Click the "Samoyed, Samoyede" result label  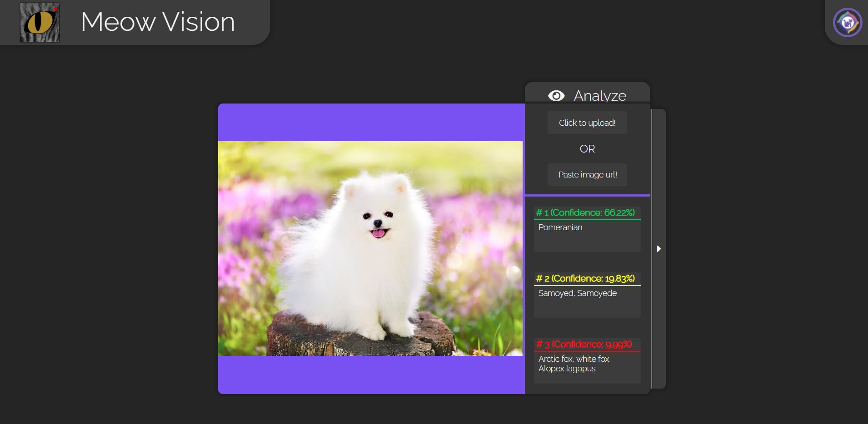578,293
